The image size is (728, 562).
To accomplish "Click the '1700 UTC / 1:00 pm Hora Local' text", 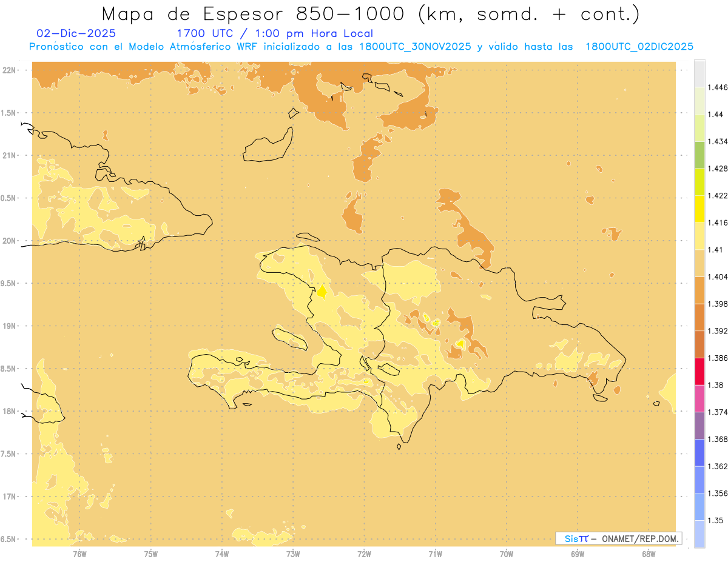I will click(274, 34).
